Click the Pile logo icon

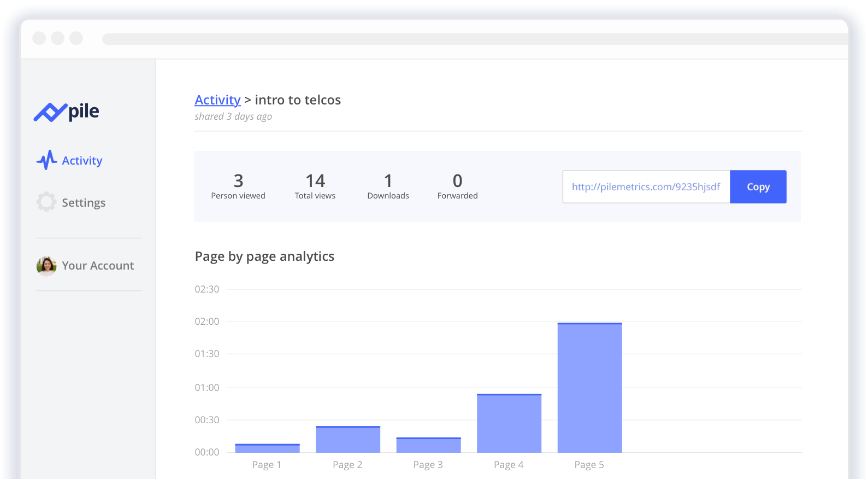coord(50,112)
